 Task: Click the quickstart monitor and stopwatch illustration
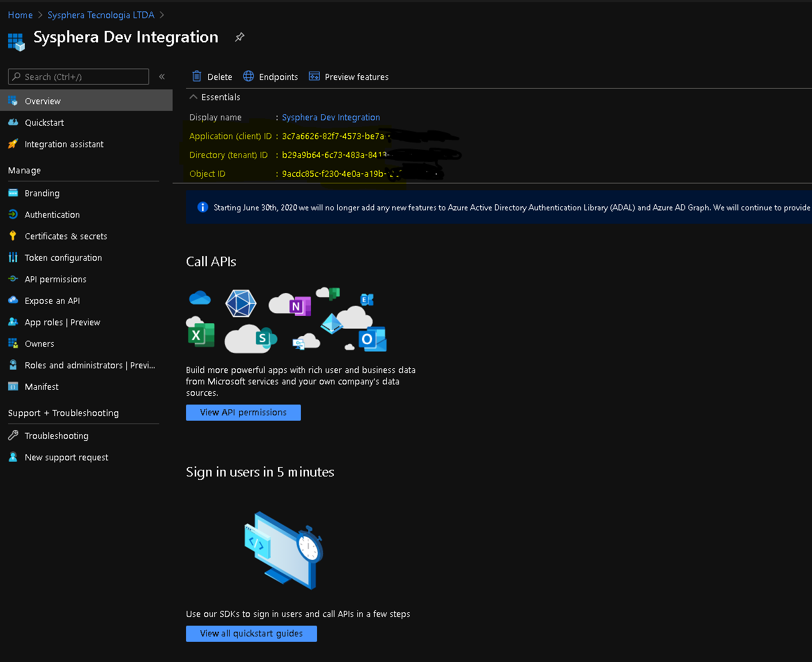[283, 550]
